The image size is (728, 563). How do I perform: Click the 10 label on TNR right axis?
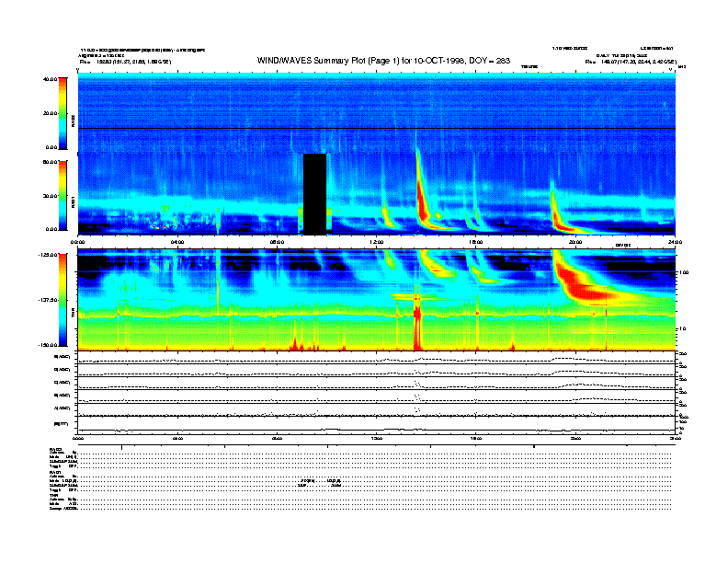pyautogui.click(x=683, y=328)
